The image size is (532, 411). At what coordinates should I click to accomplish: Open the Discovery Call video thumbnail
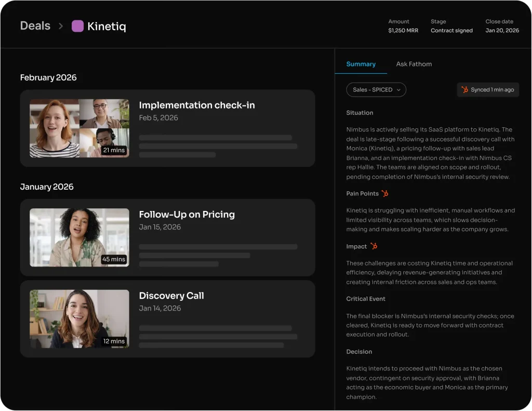[79, 319]
